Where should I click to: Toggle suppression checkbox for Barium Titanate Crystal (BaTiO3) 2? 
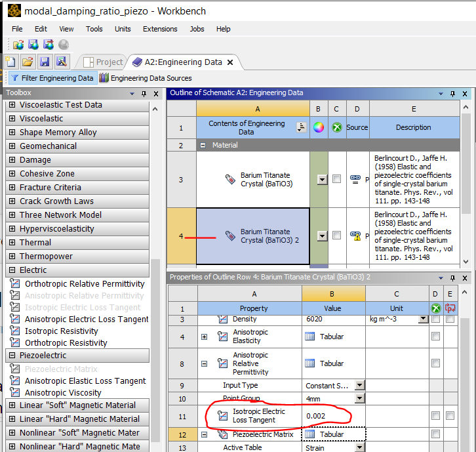[336, 235]
